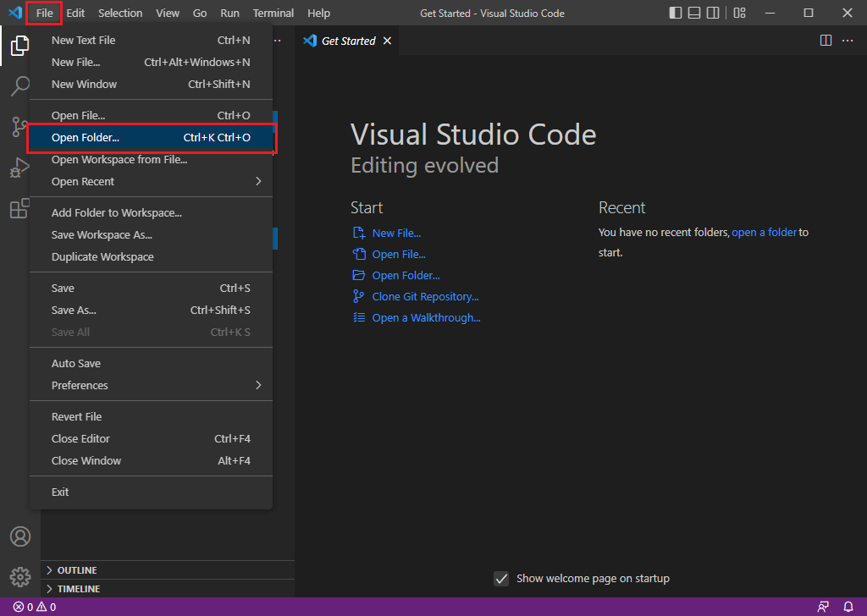This screenshot has width=867, height=616.
Task: Choose Save Workspace As...
Action: pos(151,234)
